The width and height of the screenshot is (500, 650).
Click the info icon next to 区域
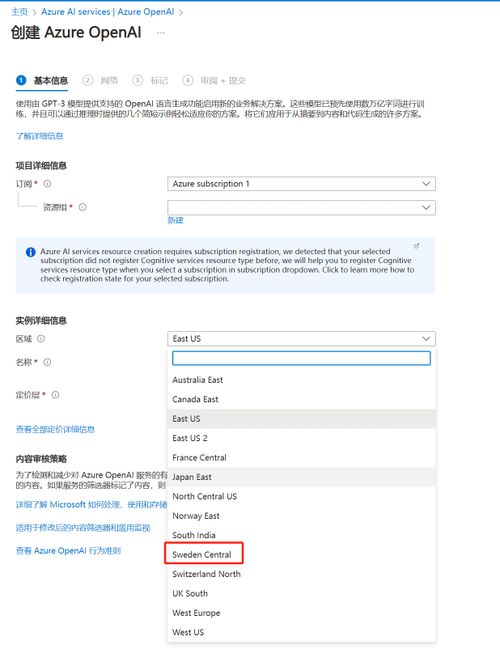coord(41,339)
